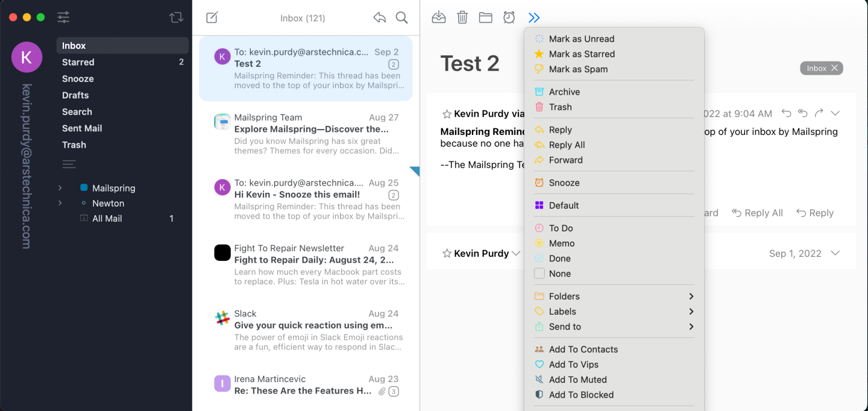
Task: Snooze the message using the alarm clock icon
Action: click(x=509, y=17)
